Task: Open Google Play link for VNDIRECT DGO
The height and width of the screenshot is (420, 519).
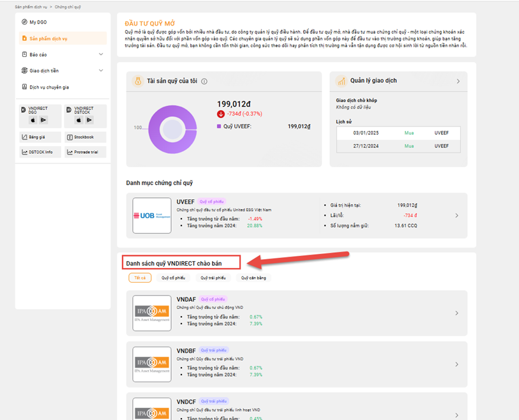Action: (x=43, y=120)
